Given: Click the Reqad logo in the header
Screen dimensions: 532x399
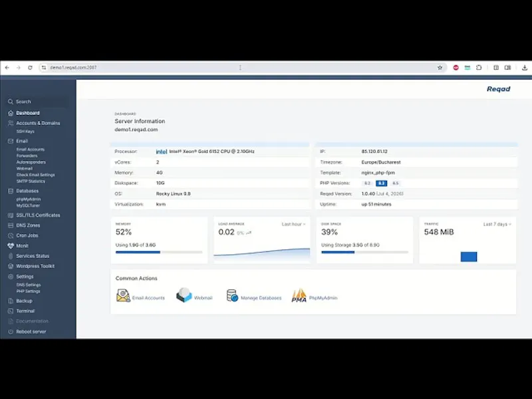Looking at the screenshot, I should coord(498,89).
